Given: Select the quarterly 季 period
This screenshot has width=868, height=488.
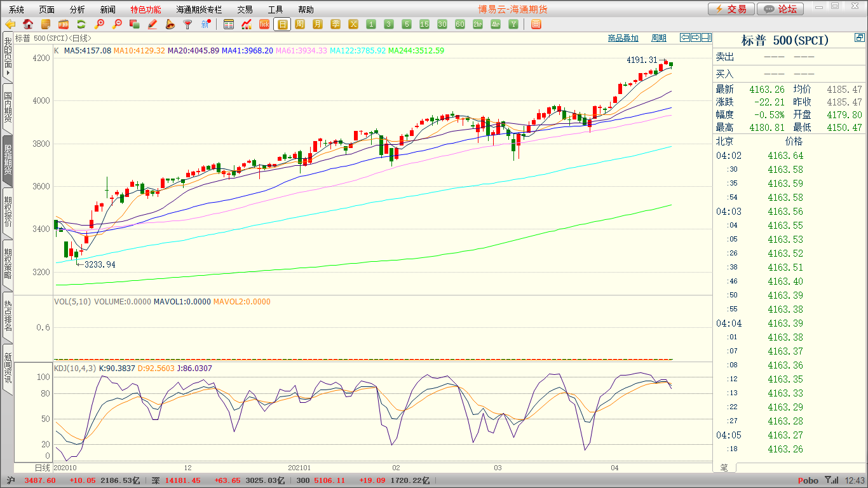Looking at the screenshot, I should point(336,24).
